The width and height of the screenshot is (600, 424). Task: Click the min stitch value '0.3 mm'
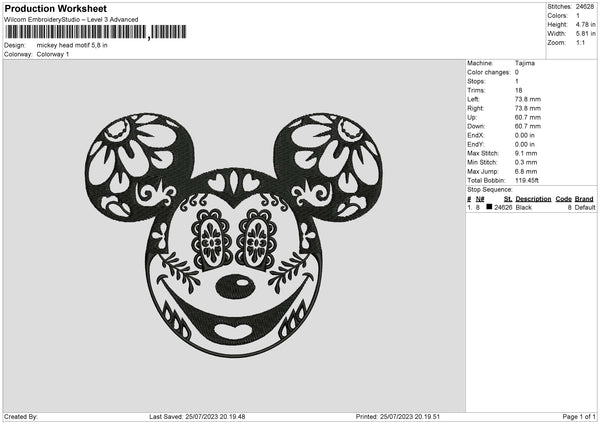pos(526,162)
